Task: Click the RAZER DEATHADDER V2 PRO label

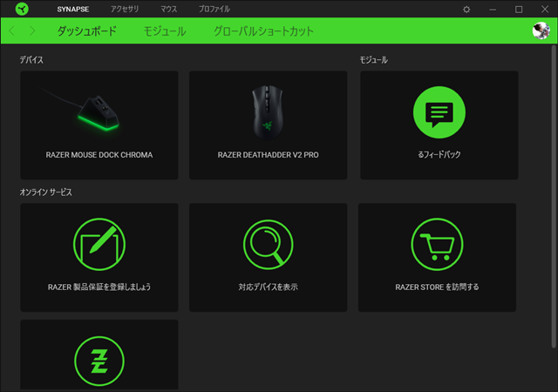Action: tap(268, 155)
